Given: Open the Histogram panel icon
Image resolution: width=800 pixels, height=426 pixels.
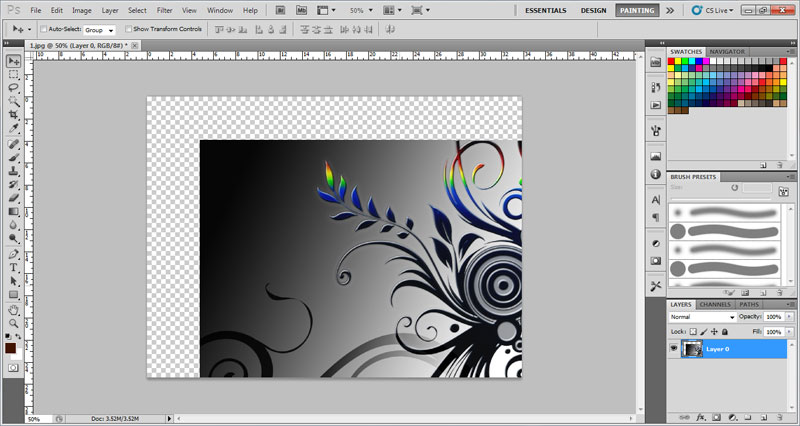Looking at the screenshot, I should (x=656, y=157).
